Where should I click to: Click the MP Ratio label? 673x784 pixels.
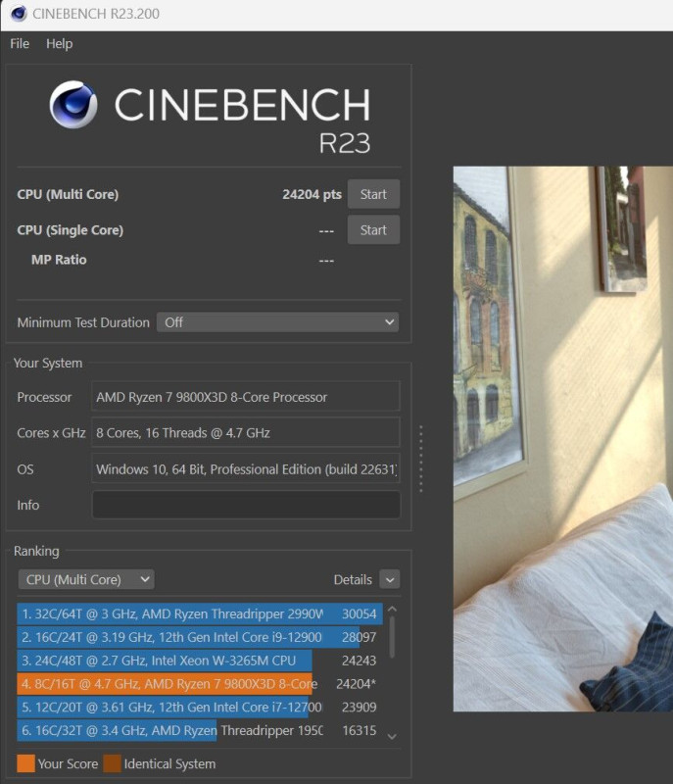click(59, 260)
